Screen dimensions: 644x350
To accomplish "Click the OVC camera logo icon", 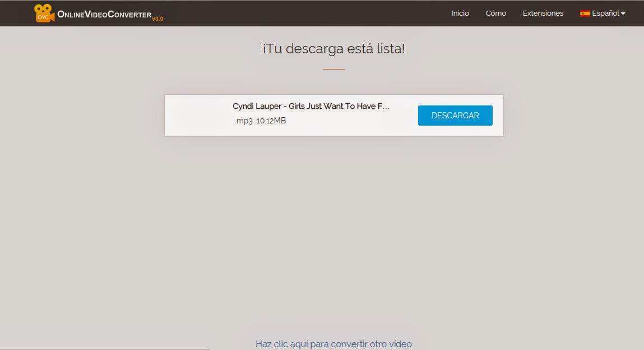I will click(44, 13).
